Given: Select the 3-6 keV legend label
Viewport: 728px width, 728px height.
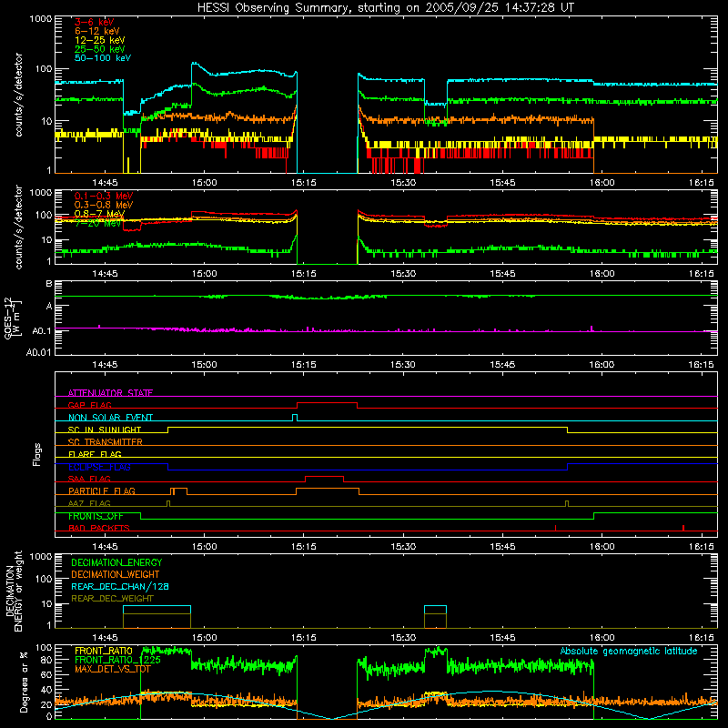Looking at the screenshot, I should 94,22.
